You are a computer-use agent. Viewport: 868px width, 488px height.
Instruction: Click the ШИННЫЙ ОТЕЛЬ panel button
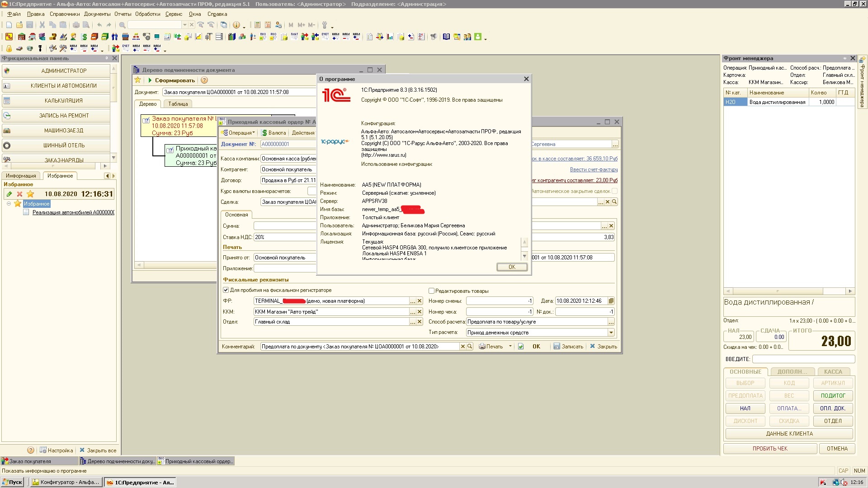(x=57, y=145)
